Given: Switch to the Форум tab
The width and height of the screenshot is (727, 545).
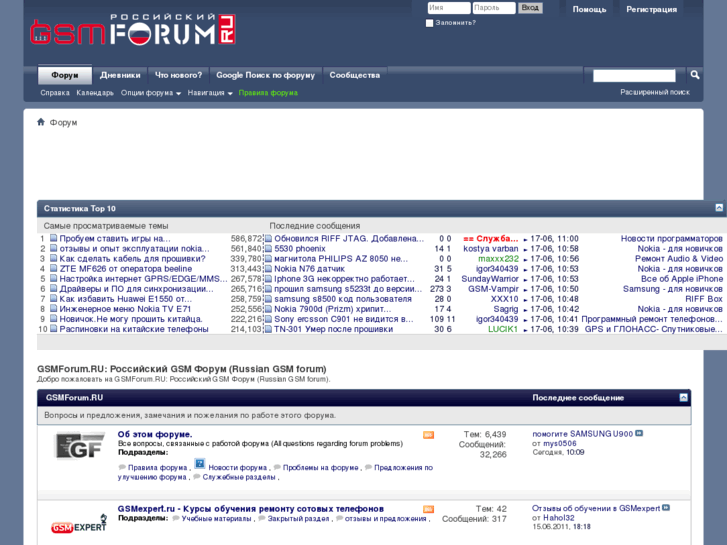Looking at the screenshot, I should pos(65,75).
